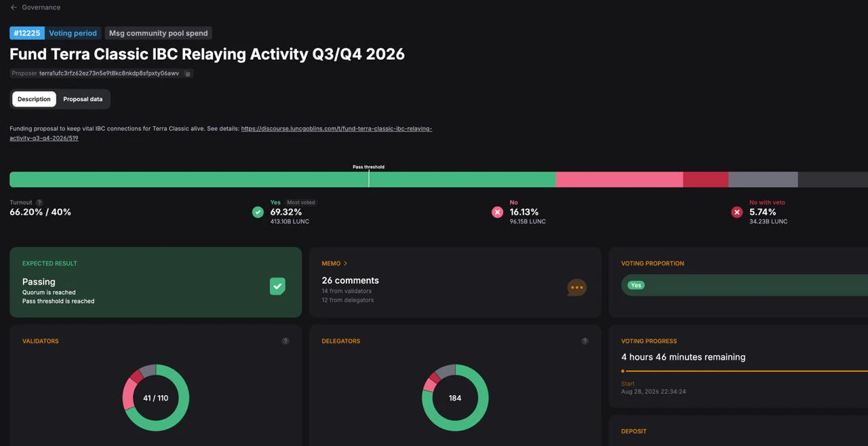Open Delegators panel help icon
Image resolution: width=868 pixels, height=446 pixels.
point(585,341)
